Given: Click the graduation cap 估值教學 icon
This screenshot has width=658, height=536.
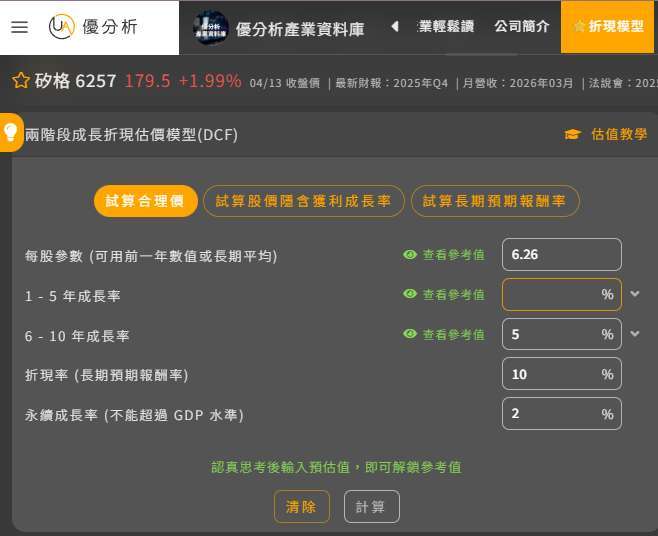Looking at the screenshot, I should 572,134.
